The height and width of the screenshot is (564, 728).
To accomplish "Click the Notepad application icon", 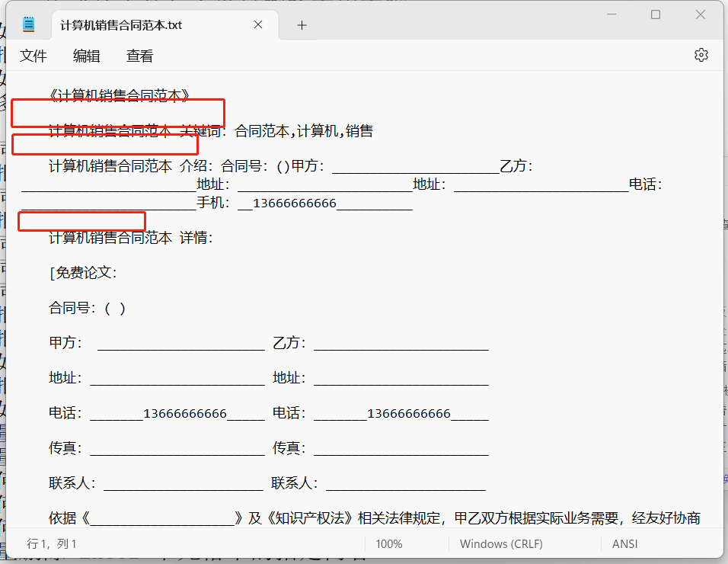I will (28, 23).
